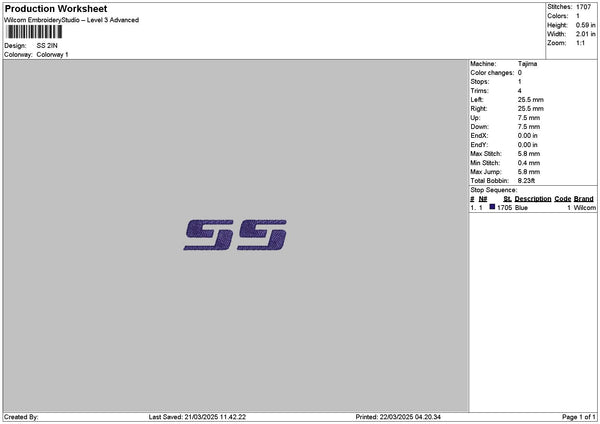Screen dimensions: 600x424
Task: Click the 'Color changes:' label
Action: tap(492, 73)
